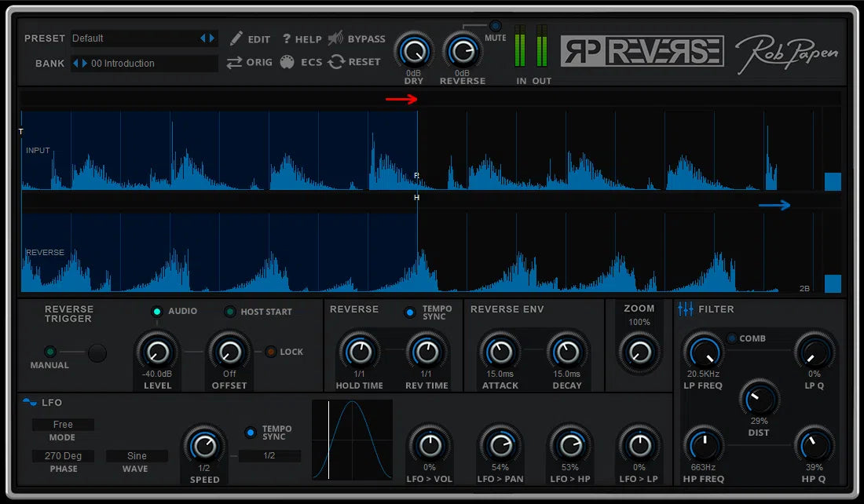This screenshot has height=504, width=864.
Task: Click the blue LFO waveform icon
Action: click(28, 402)
